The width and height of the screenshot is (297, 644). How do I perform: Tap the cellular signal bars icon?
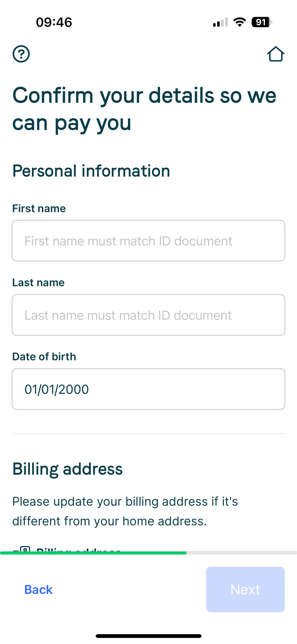click(x=220, y=22)
